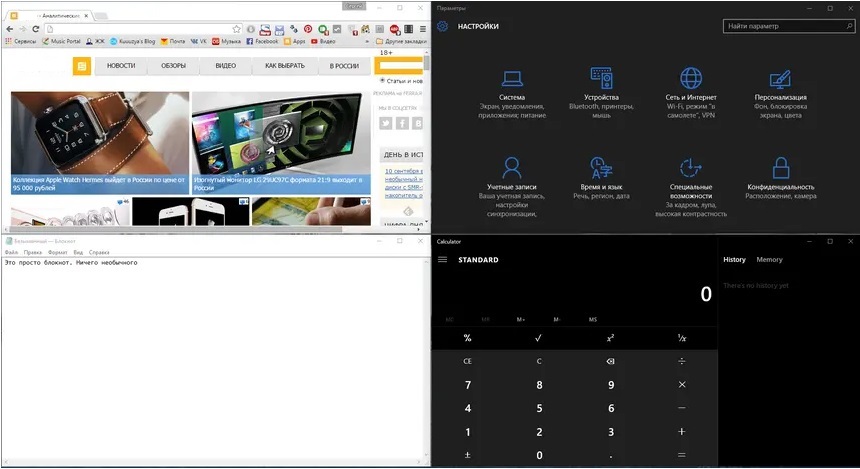Switch to the calculator Memory tab
The image size is (860, 469).
[769, 260]
